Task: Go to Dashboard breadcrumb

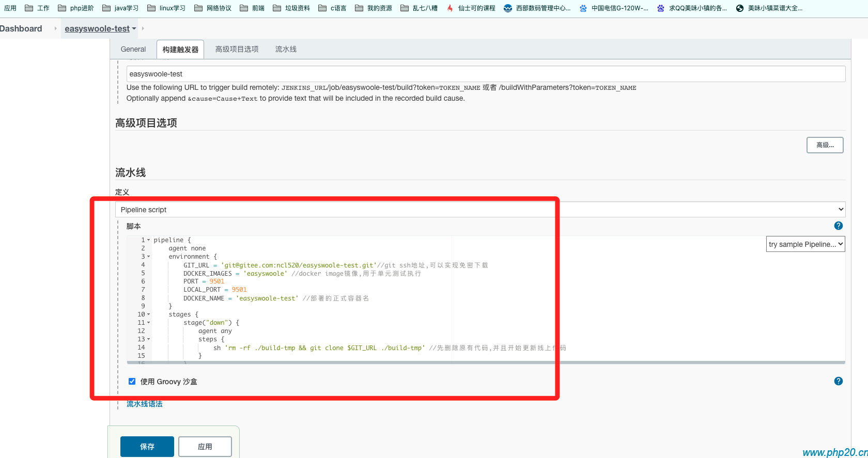Action: coord(21,28)
